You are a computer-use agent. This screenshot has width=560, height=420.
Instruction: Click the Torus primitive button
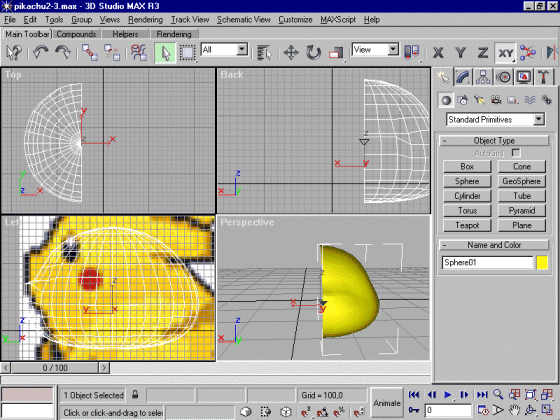pyautogui.click(x=467, y=210)
